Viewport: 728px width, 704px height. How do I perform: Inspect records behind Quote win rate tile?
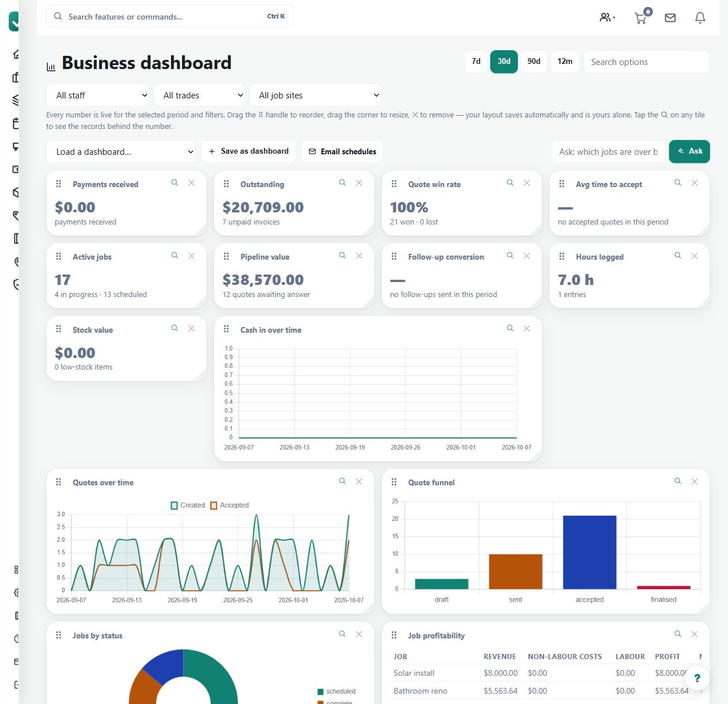pyautogui.click(x=510, y=182)
